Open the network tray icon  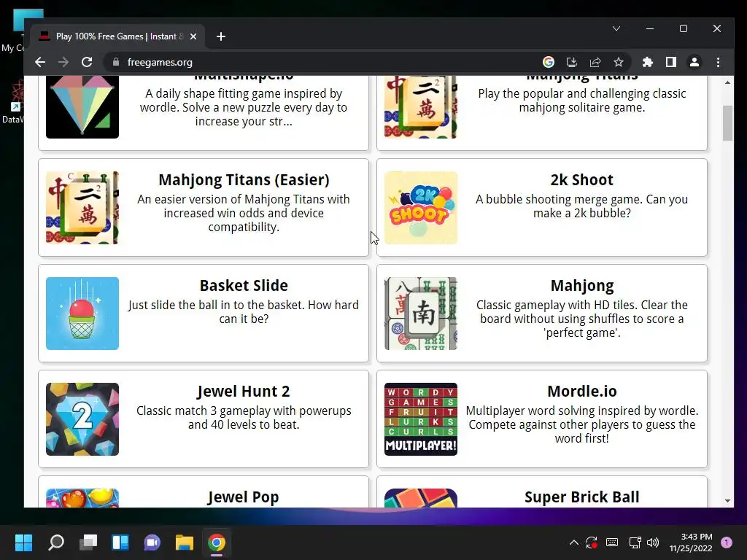(635, 542)
